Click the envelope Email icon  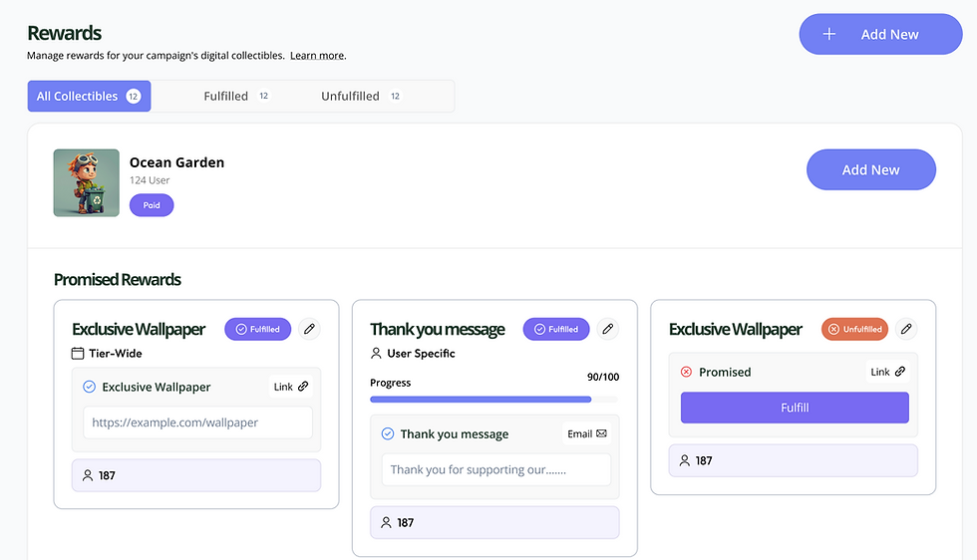coord(601,433)
